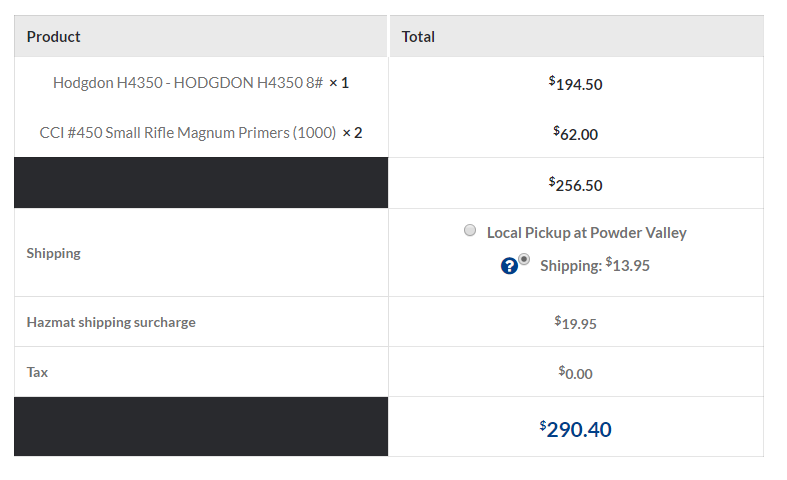Viewport: 787px width, 480px height.
Task: Click the × 2 quantity for CCI primers
Action: (352, 133)
